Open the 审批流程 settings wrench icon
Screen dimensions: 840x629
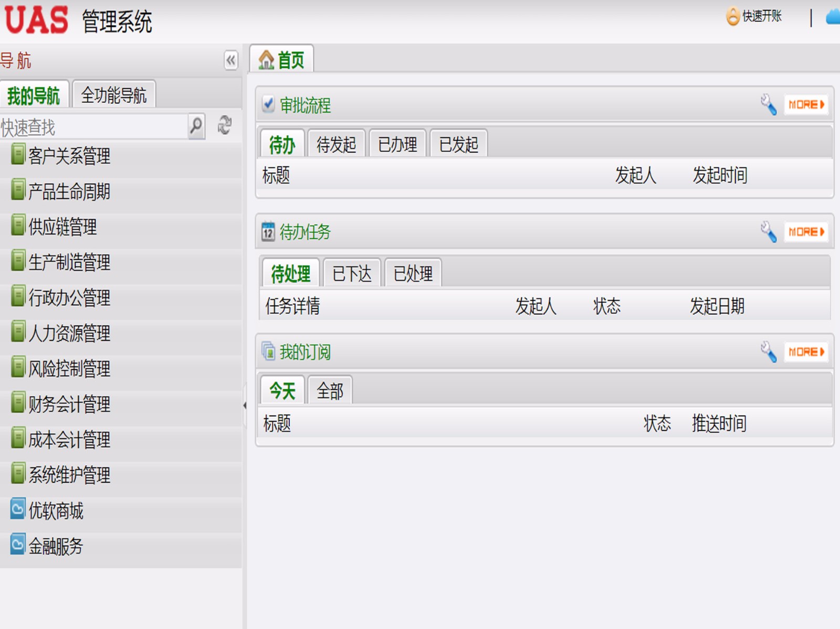769,104
